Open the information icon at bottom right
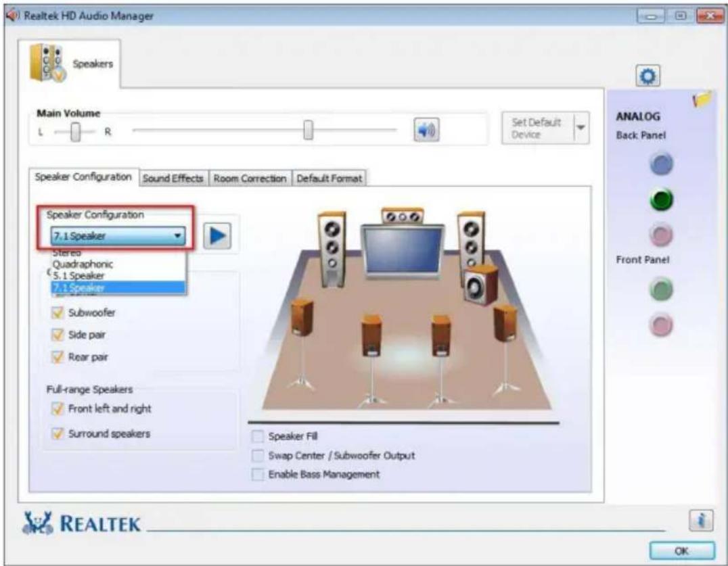Viewport: 728px width, 566px height. coord(701,521)
